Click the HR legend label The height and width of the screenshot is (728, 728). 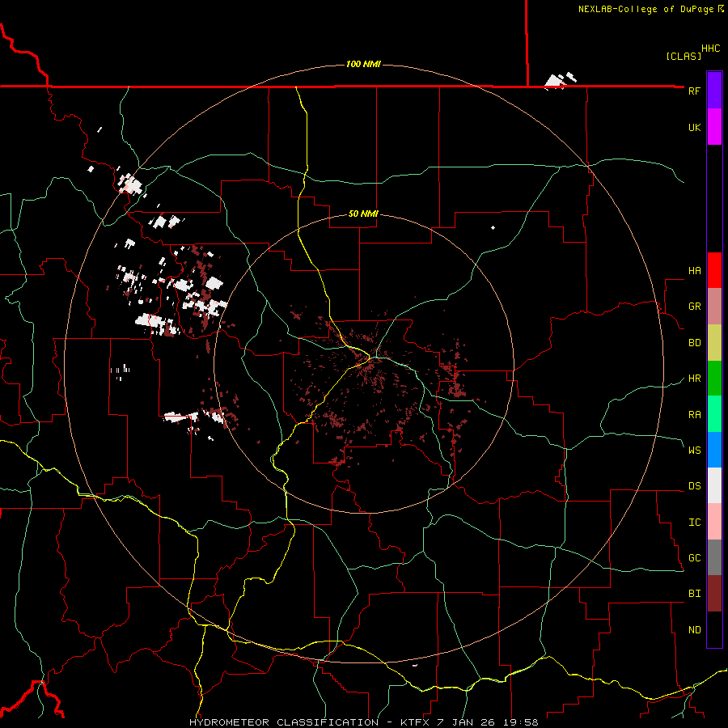pyautogui.click(x=694, y=379)
